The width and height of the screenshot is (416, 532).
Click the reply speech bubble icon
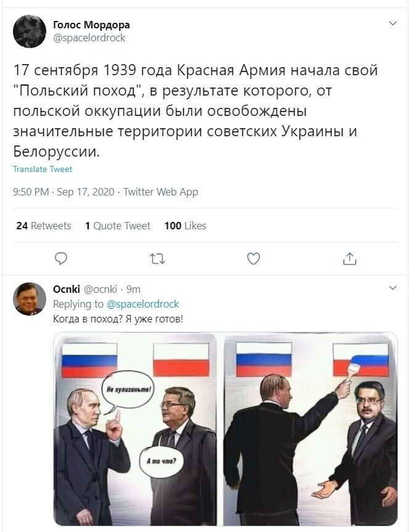[61, 259]
